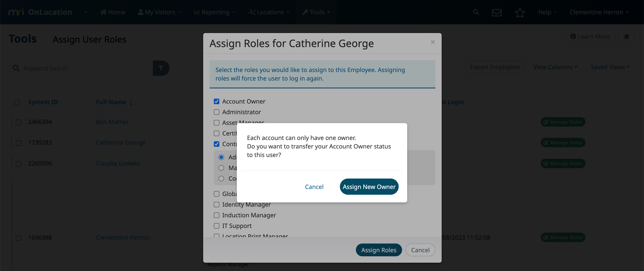Click the MRI OnLocation logo
This screenshot has height=271, width=644.
pyautogui.click(x=40, y=12)
